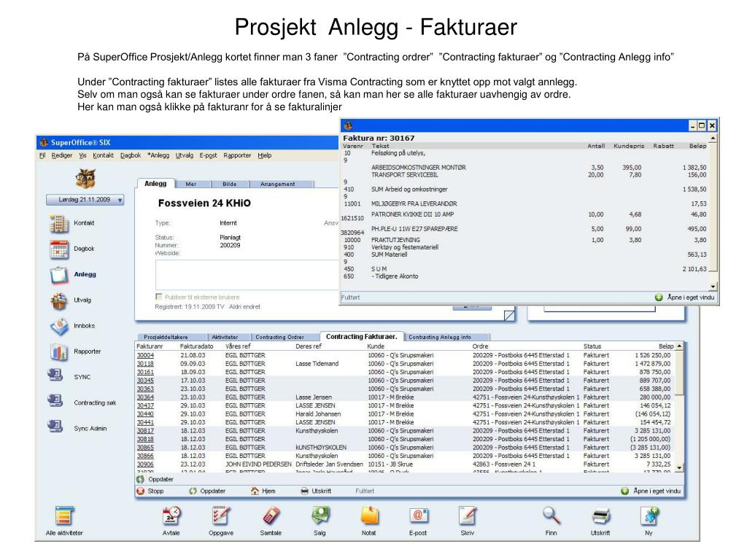Open the Utvalg menu

click(185, 155)
